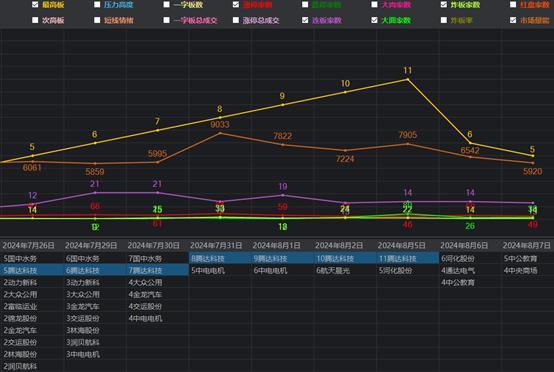
Task: Click the orange data point labeled 9033
Action: (x=220, y=133)
